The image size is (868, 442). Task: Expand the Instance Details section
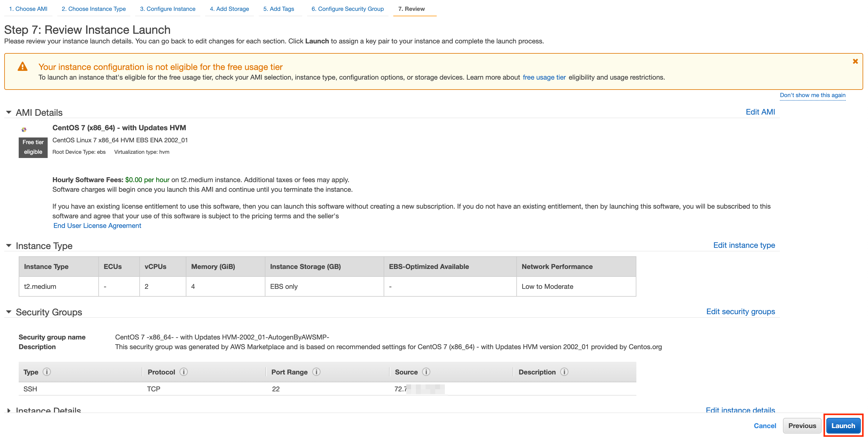(9, 410)
